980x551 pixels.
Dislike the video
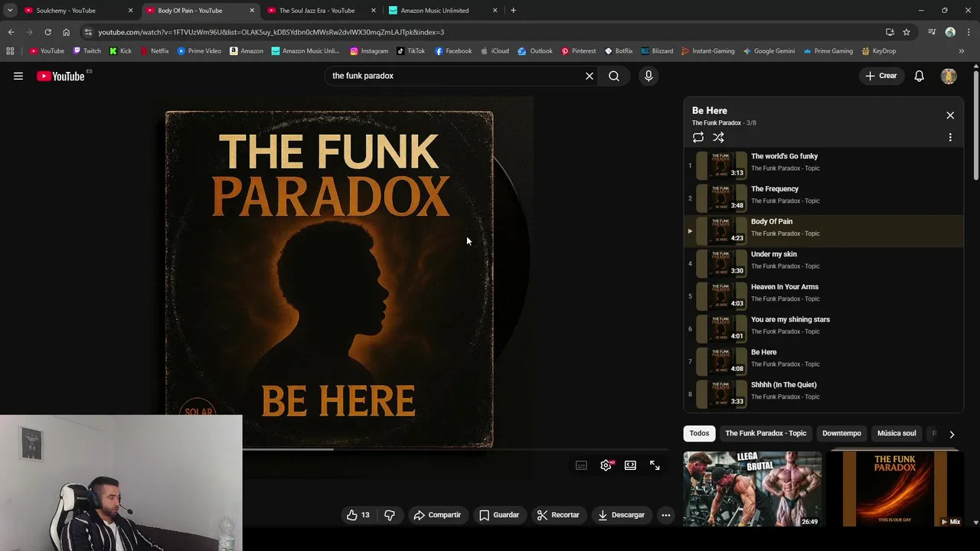[390, 515]
